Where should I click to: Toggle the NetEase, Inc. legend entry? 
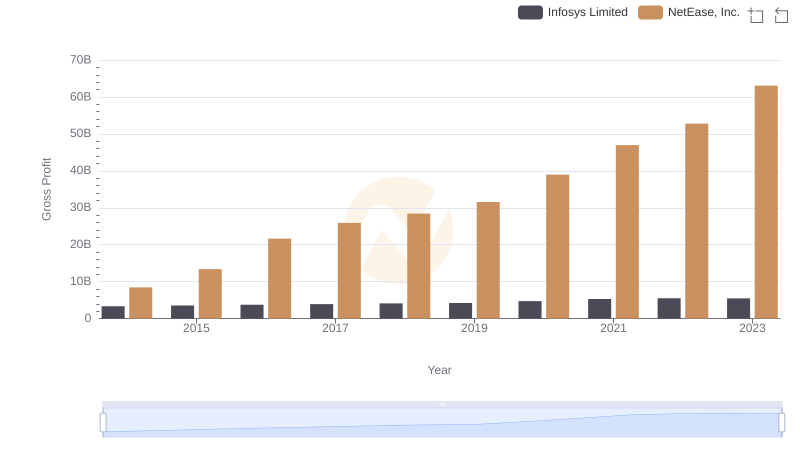689,12
